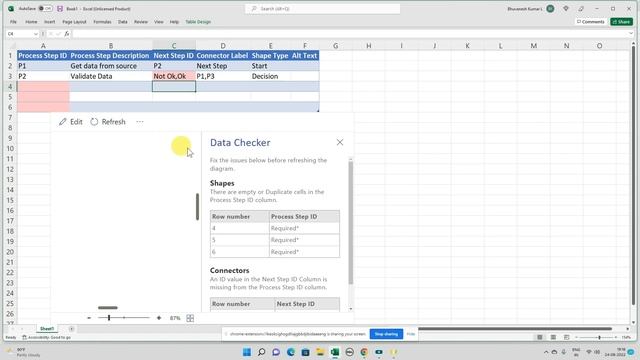
Task: Click the Edit button on diagram add-in
Action: (71, 122)
